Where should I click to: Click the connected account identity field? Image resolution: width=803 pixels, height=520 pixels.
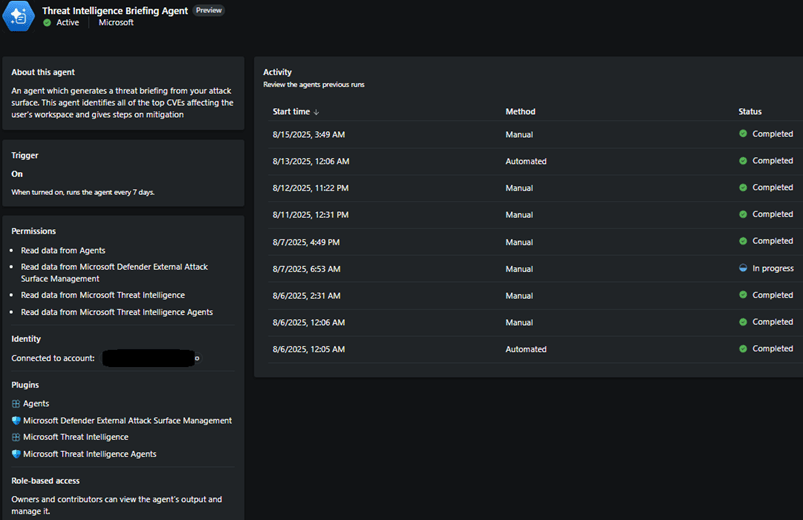148,358
